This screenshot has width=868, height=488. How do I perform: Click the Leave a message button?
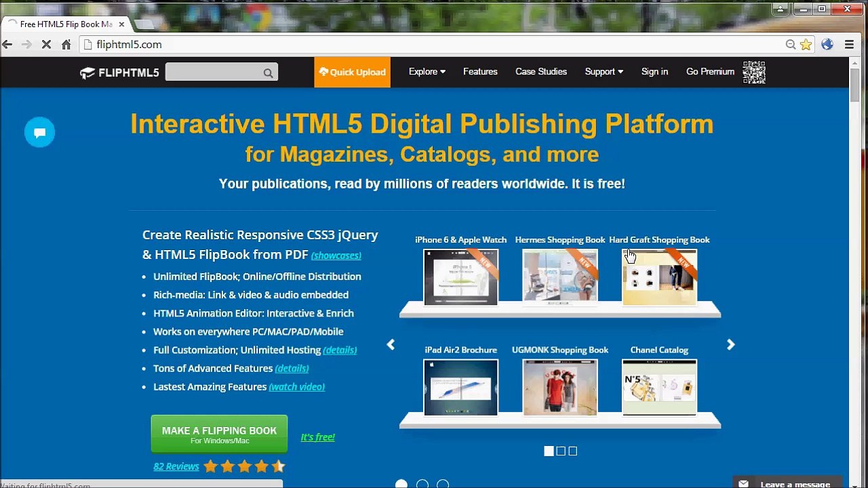pos(787,483)
